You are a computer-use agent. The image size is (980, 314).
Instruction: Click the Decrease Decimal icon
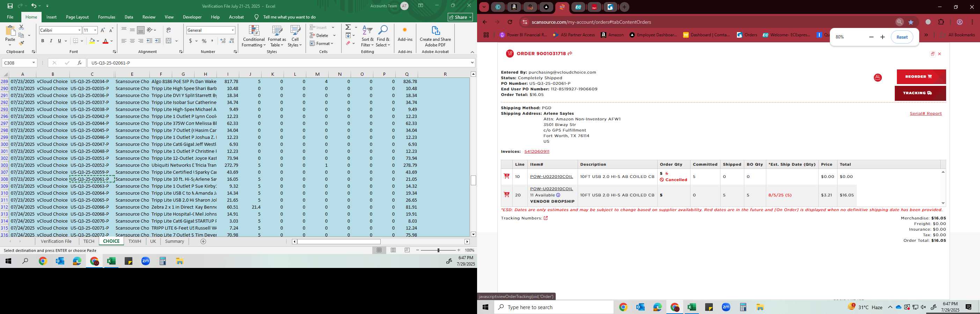[232, 41]
